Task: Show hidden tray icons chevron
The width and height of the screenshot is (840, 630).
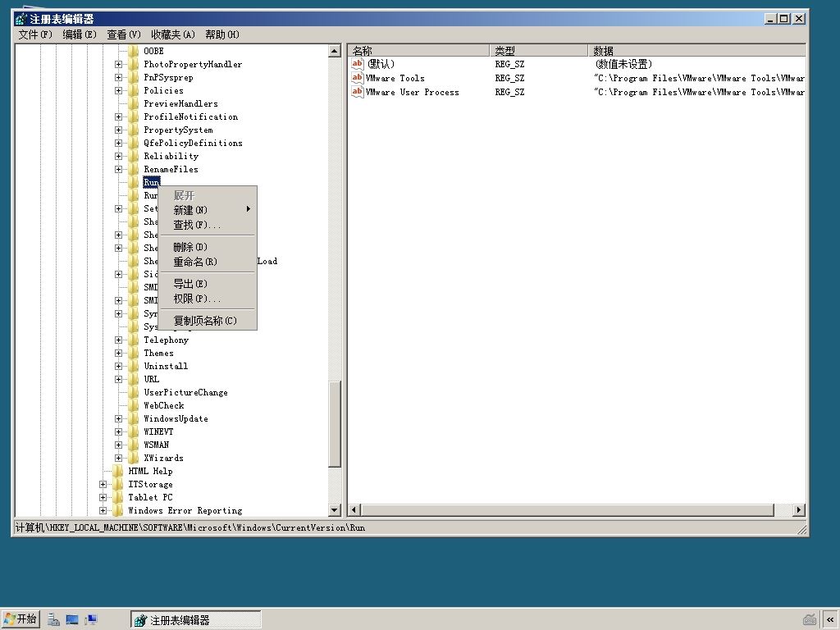Action: (x=830, y=620)
